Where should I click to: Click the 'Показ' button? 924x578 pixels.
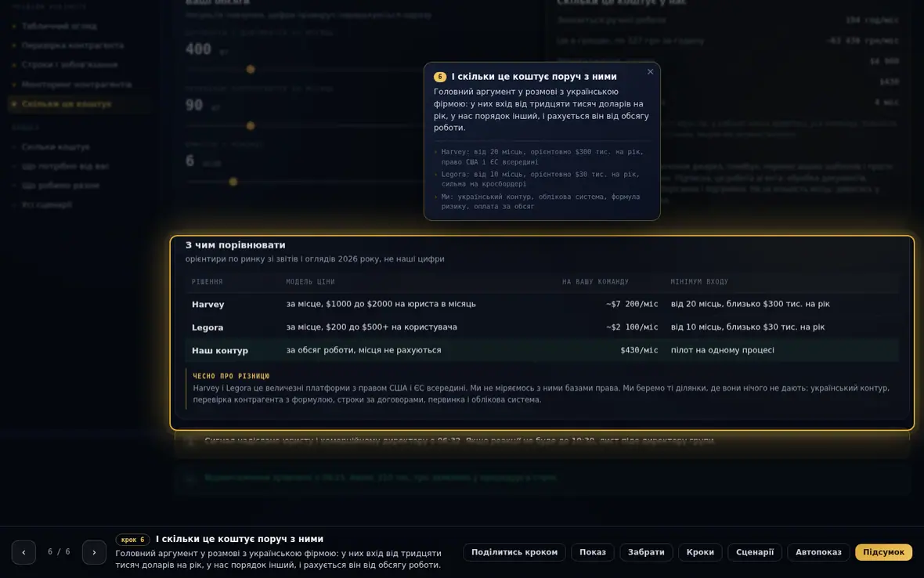592,552
